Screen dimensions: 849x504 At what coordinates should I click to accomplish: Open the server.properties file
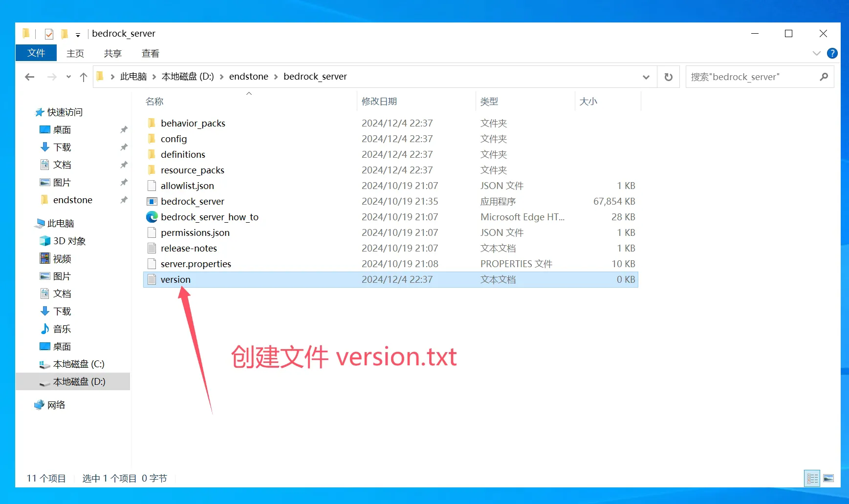(x=196, y=264)
